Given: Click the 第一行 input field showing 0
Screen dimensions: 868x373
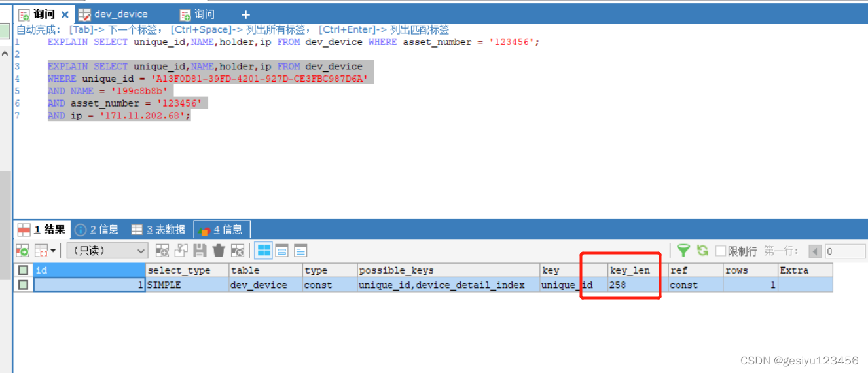Looking at the screenshot, I should (844, 251).
